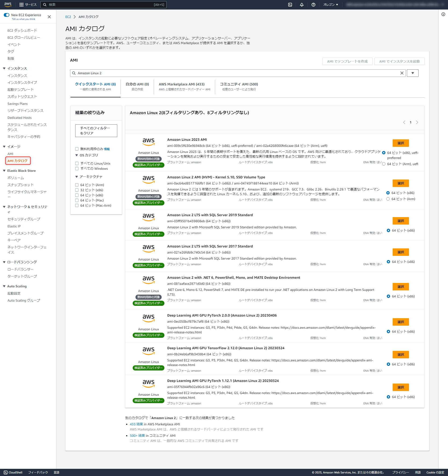Select 64 ビット (Arm) for Amazon Linux 2 AMI
448x476 pixels.
pyautogui.click(x=388, y=199)
